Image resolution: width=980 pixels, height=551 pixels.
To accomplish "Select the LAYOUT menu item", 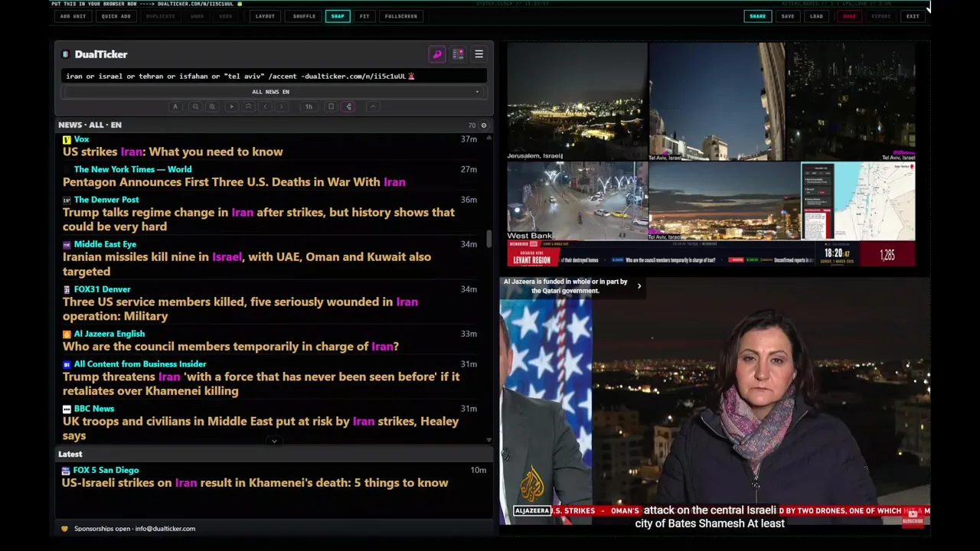I will pyautogui.click(x=265, y=16).
